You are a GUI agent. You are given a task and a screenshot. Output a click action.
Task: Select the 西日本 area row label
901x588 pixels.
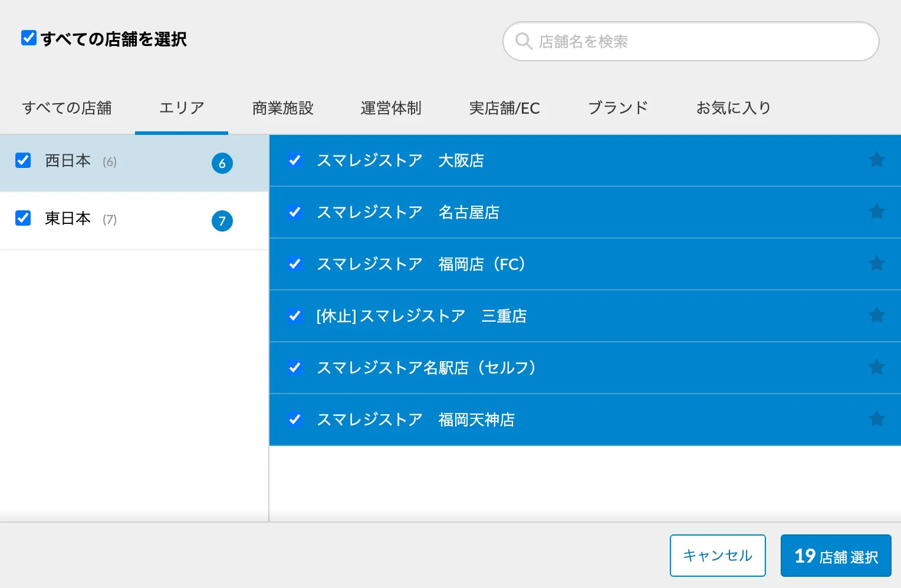coord(68,160)
